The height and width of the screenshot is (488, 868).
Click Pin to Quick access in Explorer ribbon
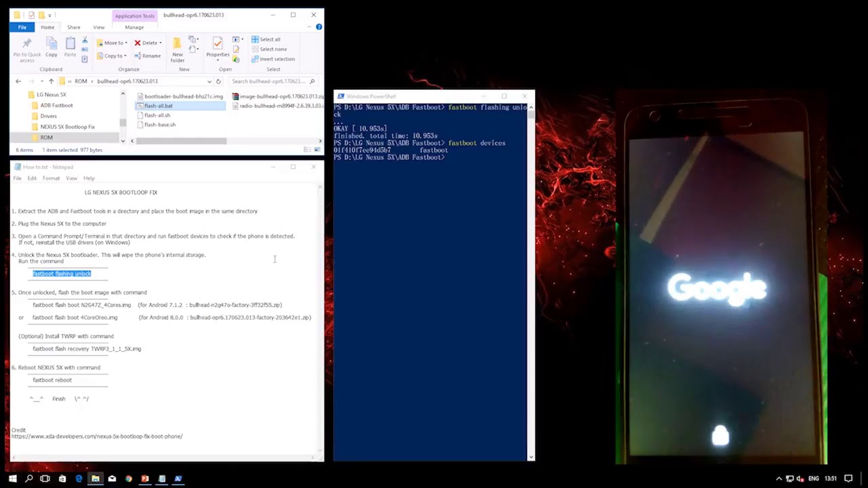coord(27,49)
